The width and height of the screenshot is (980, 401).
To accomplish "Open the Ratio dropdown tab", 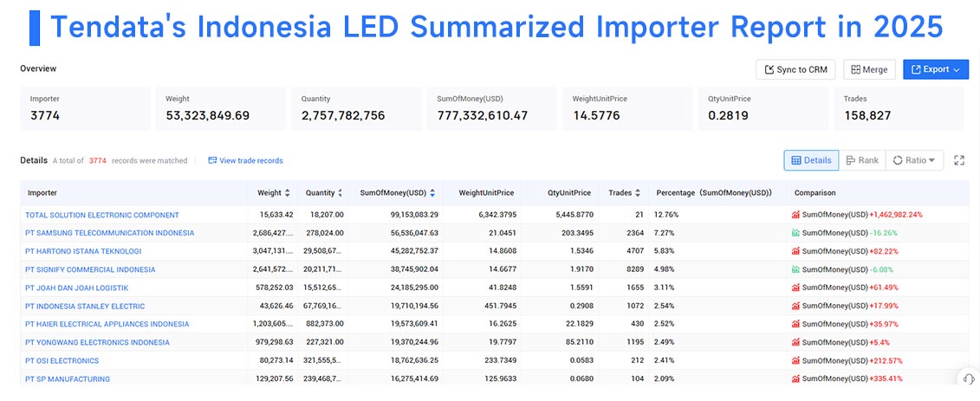I will (x=914, y=160).
